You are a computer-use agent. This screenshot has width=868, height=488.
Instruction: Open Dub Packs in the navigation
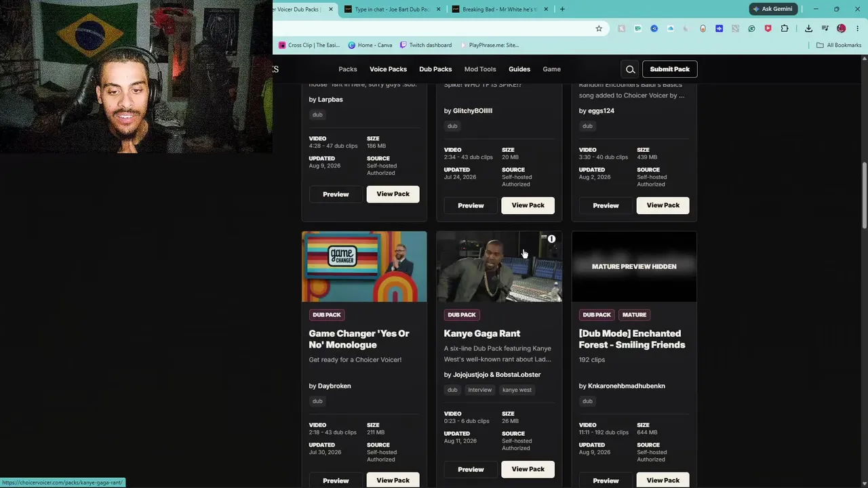pyautogui.click(x=435, y=69)
